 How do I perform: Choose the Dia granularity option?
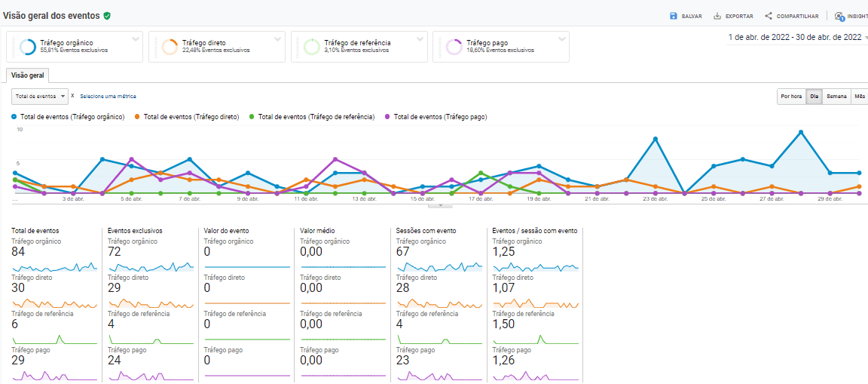[x=814, y=97]
